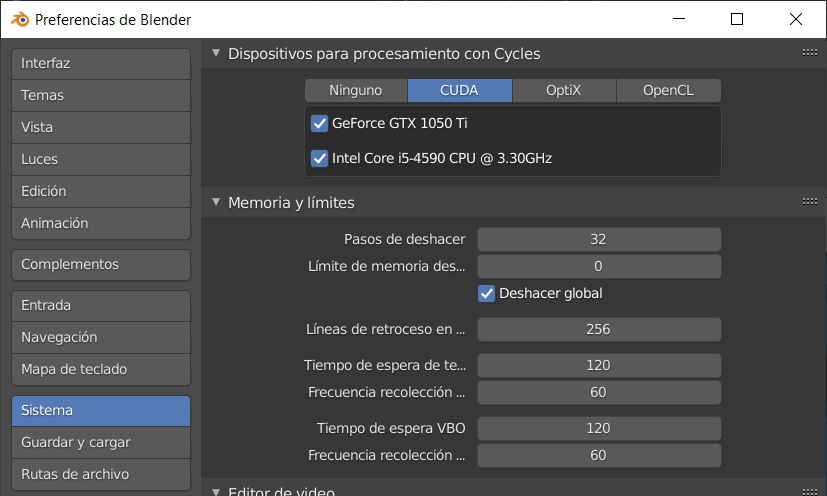827x496 pixels.
Task: Maximize the Preferencias de Blender window
Action: [x=737, y=19]
